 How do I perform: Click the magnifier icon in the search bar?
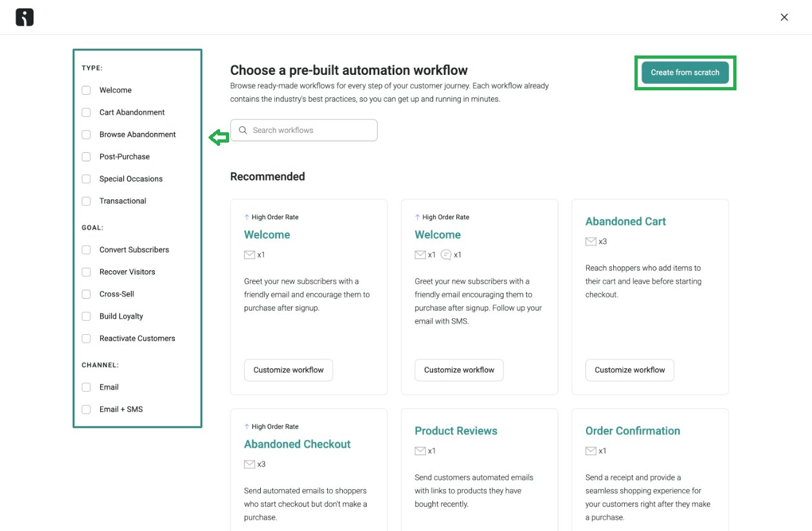coord(243,130)
